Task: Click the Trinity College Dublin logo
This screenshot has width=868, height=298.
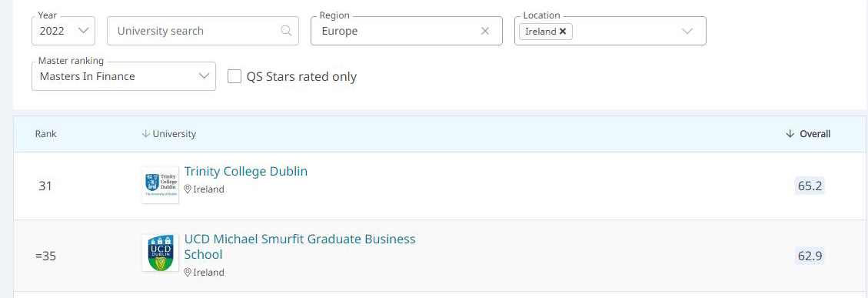Action: tap(160, 185)
